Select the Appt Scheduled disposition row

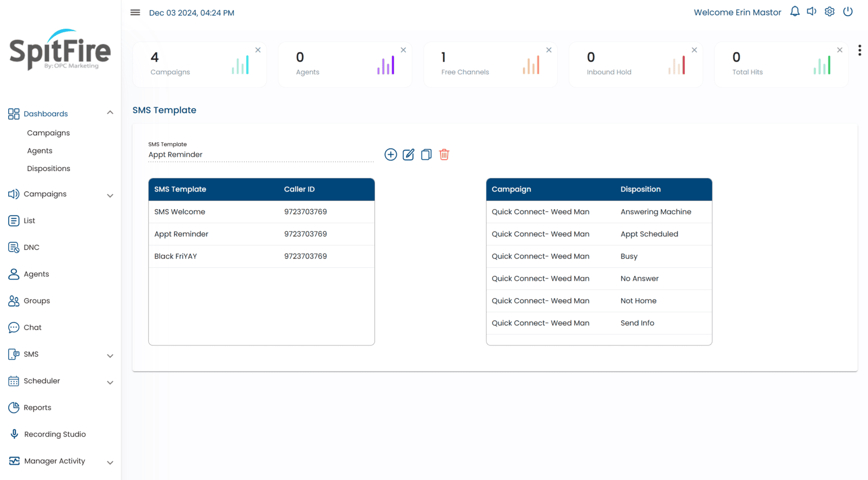coord(599,234)
